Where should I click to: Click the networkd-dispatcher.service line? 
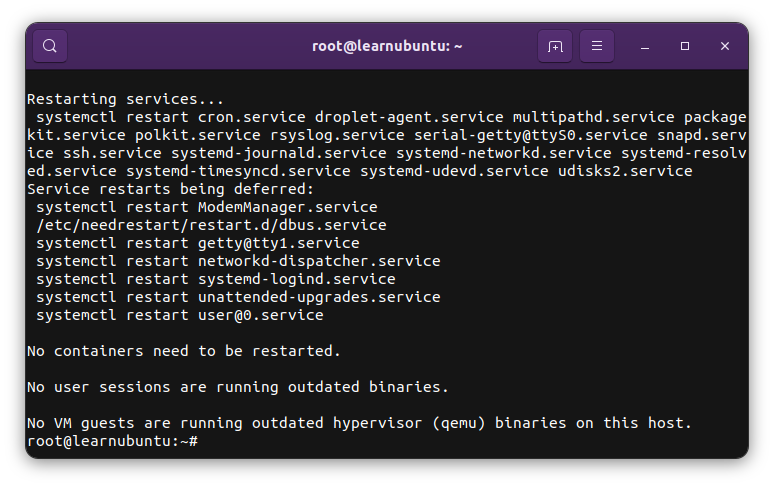tap(238, 261)
